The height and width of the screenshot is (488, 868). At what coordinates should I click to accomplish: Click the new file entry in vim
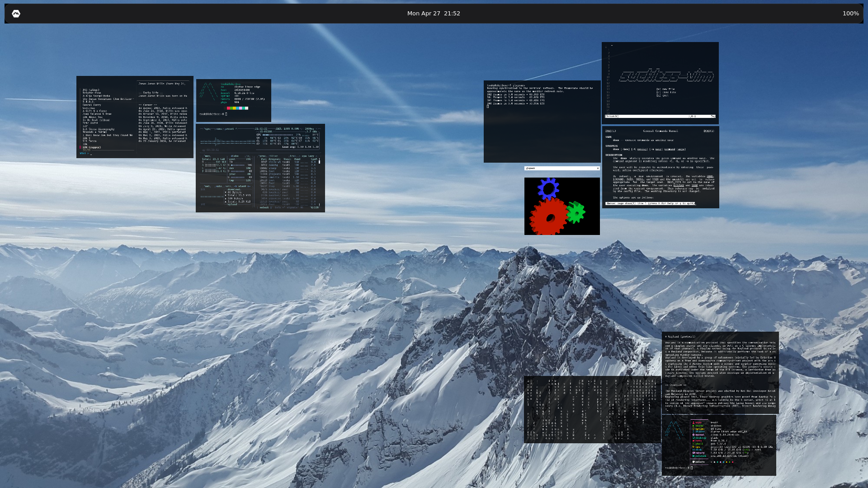tap(665, 89)
